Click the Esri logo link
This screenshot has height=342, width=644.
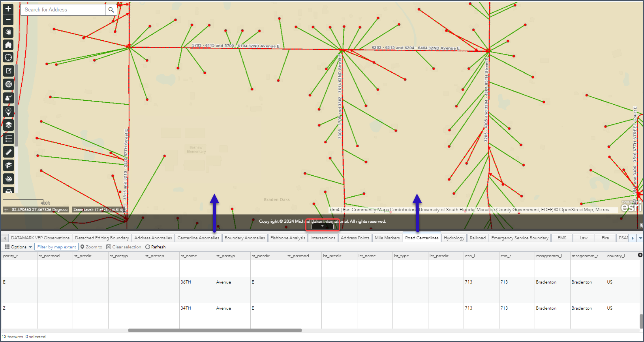point(631,207)
